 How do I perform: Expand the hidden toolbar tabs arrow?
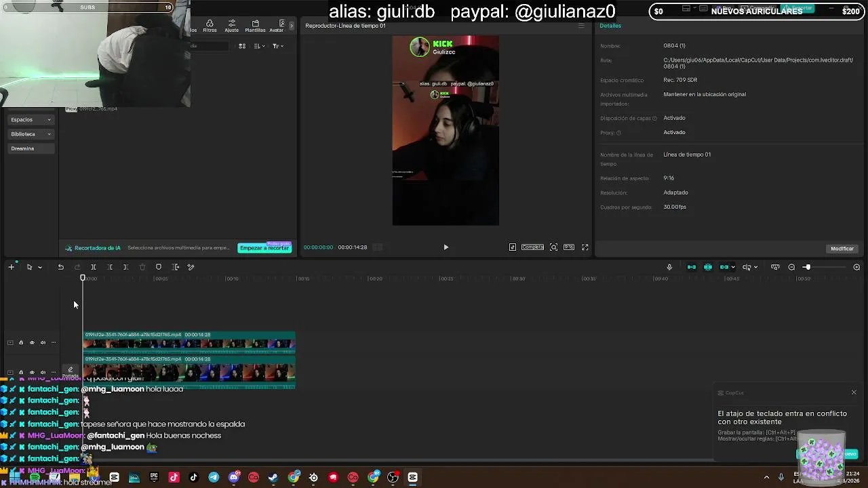click(292, 26)
